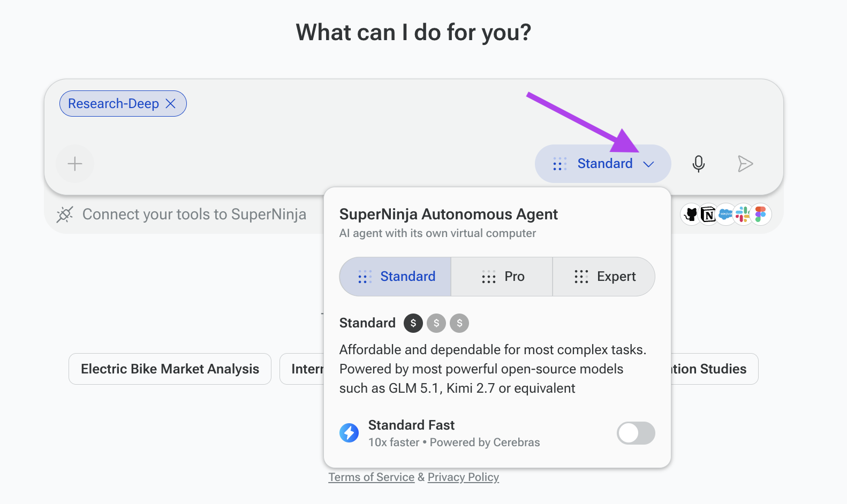
Task: Click the send message arrow icon
Action: click(745, 164)
